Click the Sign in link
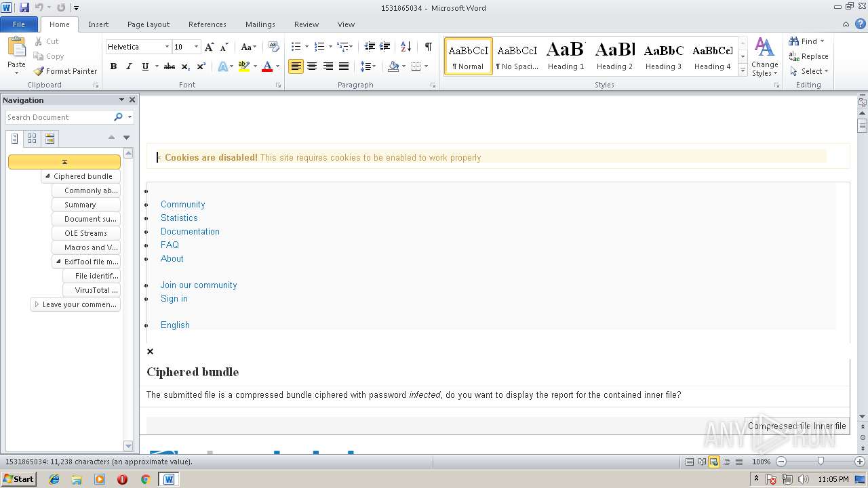The height and width of the screenshot is (488, 868). point(174,298)
